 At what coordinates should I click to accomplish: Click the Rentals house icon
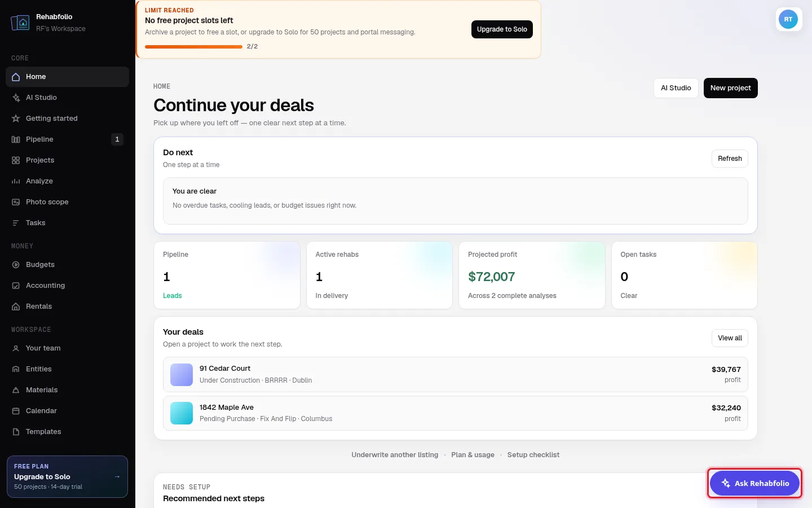[x=16, y=306]
